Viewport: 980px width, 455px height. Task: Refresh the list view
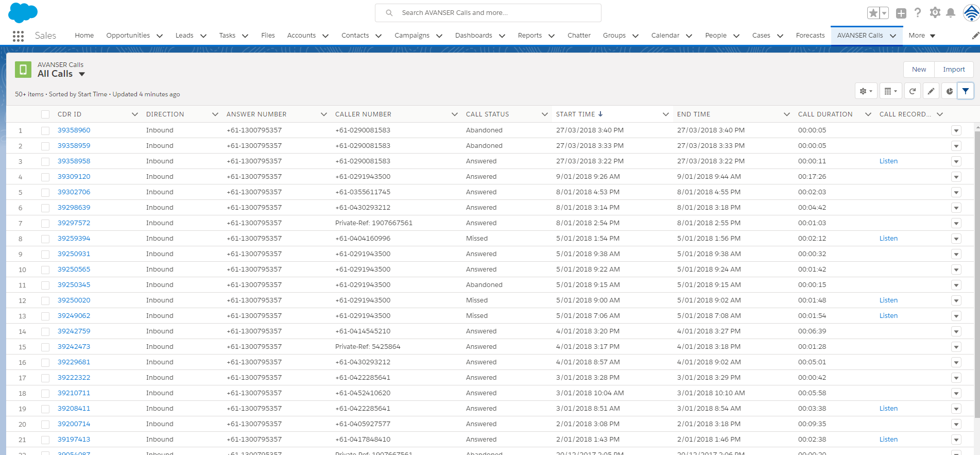tap(913, 91)
